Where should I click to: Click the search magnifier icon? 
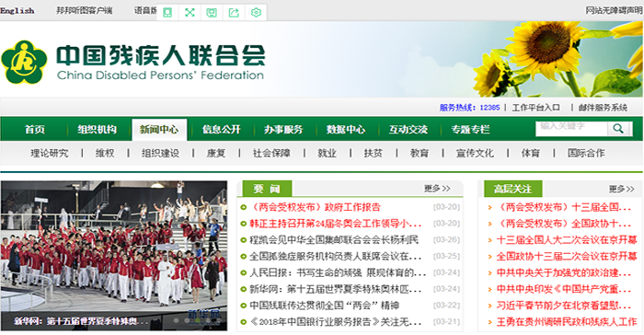618,128
